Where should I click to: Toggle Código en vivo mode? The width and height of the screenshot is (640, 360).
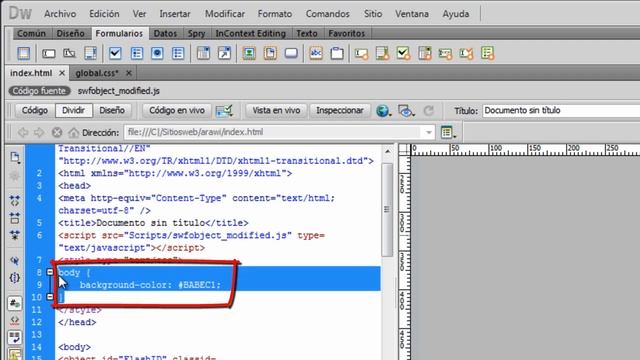(176, 111)
